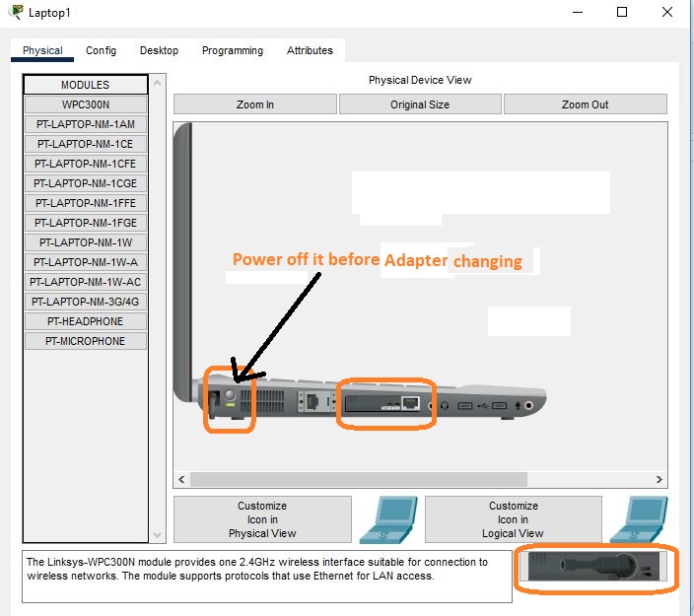Select the PT-HEADPHONE module
694x616 pixels.
[x=86, y=321]
